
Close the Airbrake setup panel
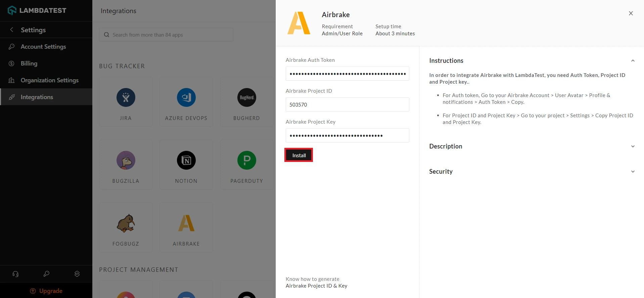631,13
